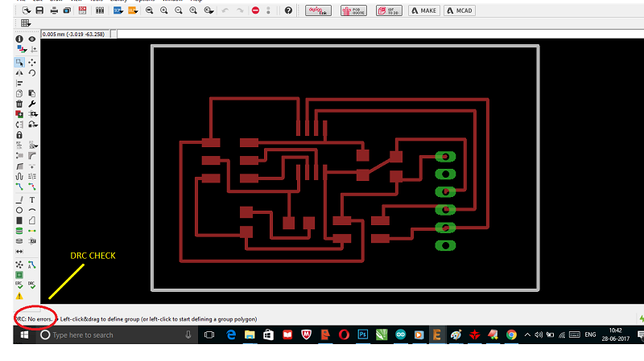Screen dimensions: 644x361
Task: Open the ULP run dropdown
Action: point(133,10)
